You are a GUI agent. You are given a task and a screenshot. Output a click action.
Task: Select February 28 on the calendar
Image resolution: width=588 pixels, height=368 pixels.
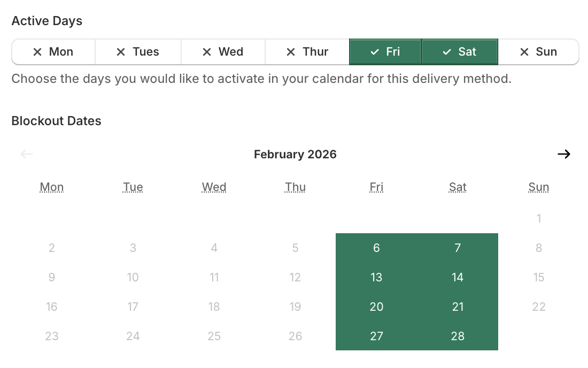point(458,336)
